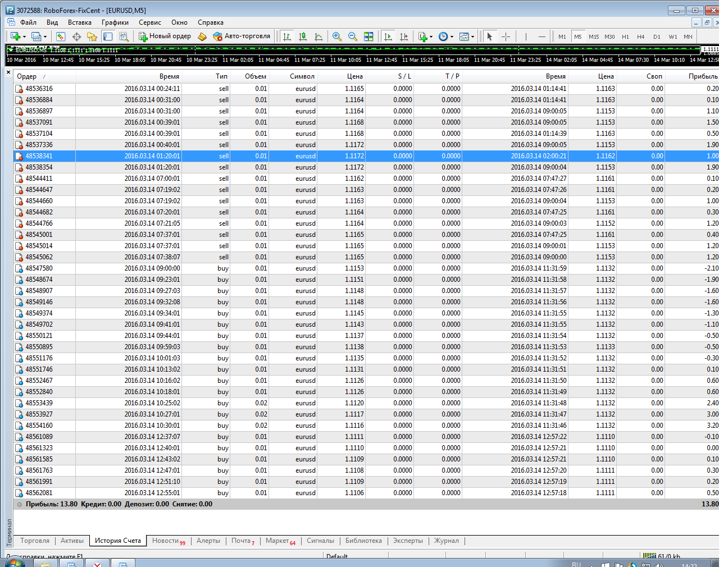Open the Файл menu

pyautogui.click(x=28, y=22)
